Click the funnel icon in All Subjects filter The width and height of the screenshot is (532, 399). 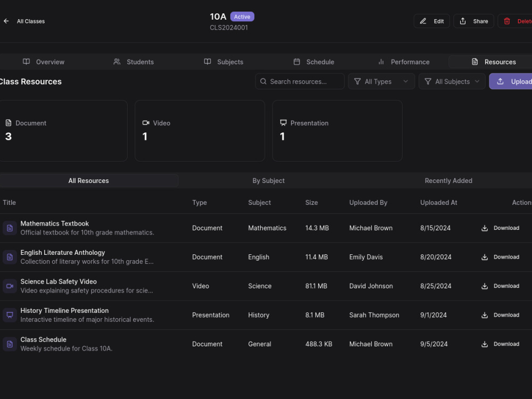click(x=428, y=81)
